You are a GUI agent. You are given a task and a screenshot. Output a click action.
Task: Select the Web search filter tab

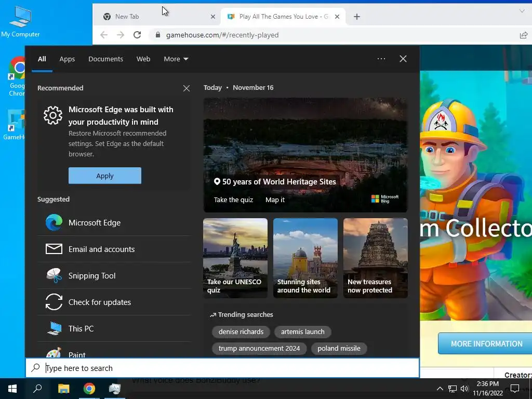tap(143, 59)
